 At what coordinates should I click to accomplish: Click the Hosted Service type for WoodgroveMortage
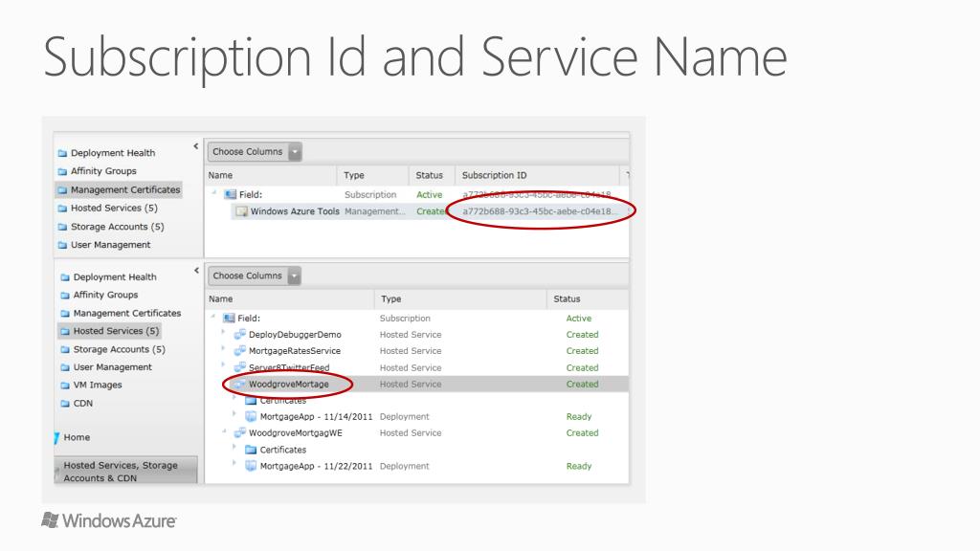(x=411, y=385)
